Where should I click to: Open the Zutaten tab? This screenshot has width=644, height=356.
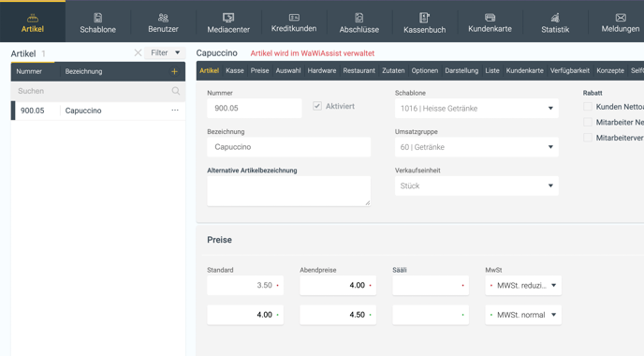[393, 70]
